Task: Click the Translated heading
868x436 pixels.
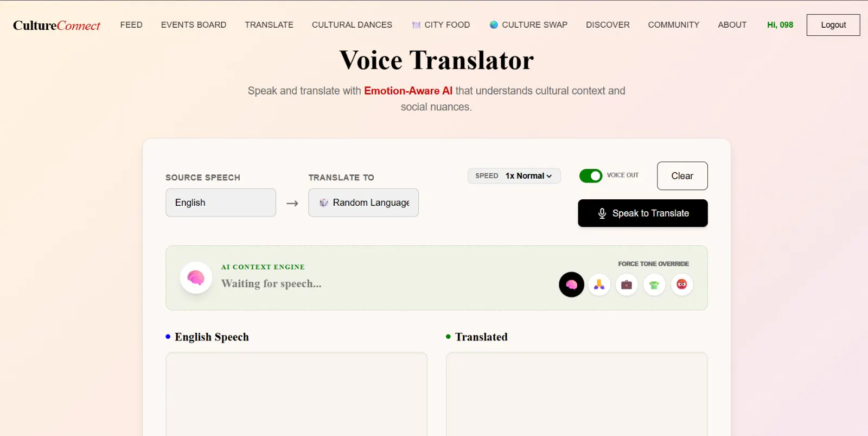Action: click(x=481, y=337)
